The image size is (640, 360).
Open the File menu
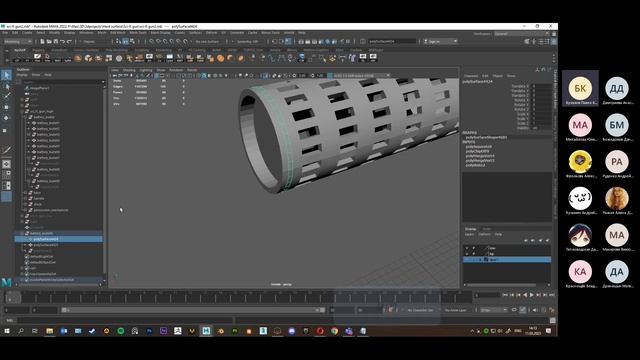click(5, 33)
